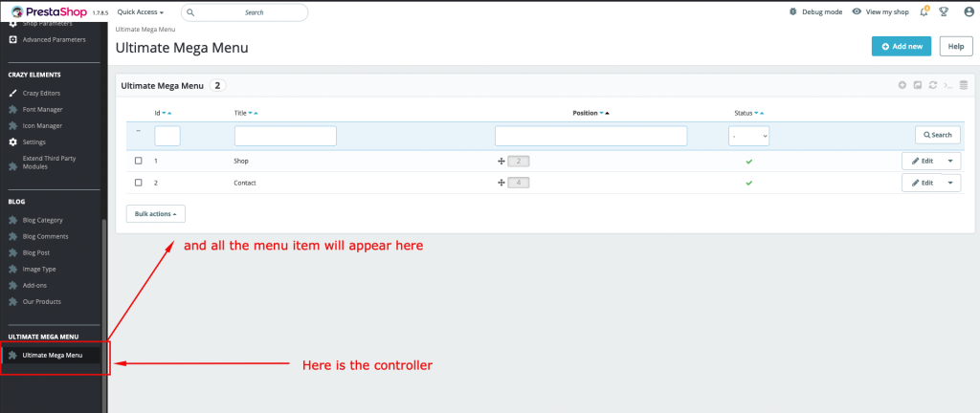Image resolution: width=980 pixels, height=413 pixels.
Task: Select the checkbox for the Contact row
Action: coord(139,182)
